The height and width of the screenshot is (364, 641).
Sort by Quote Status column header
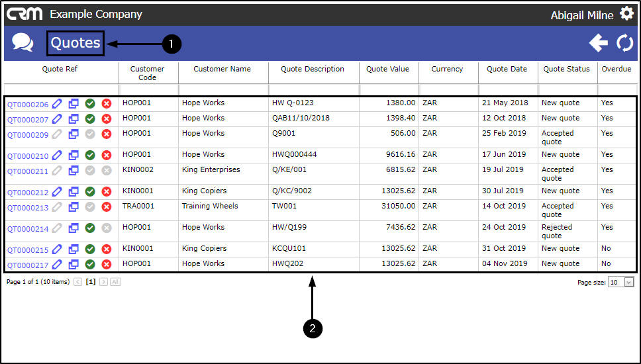tap(567, 69)
